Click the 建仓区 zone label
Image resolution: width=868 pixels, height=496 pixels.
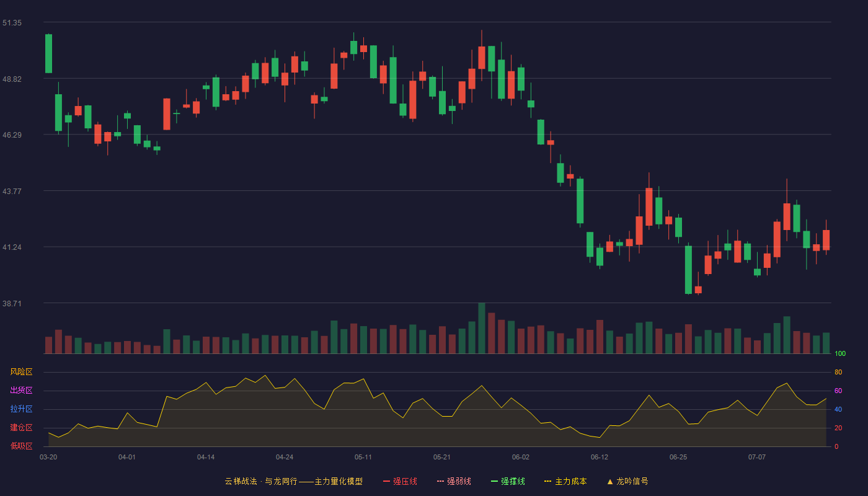tap(21, 428)
